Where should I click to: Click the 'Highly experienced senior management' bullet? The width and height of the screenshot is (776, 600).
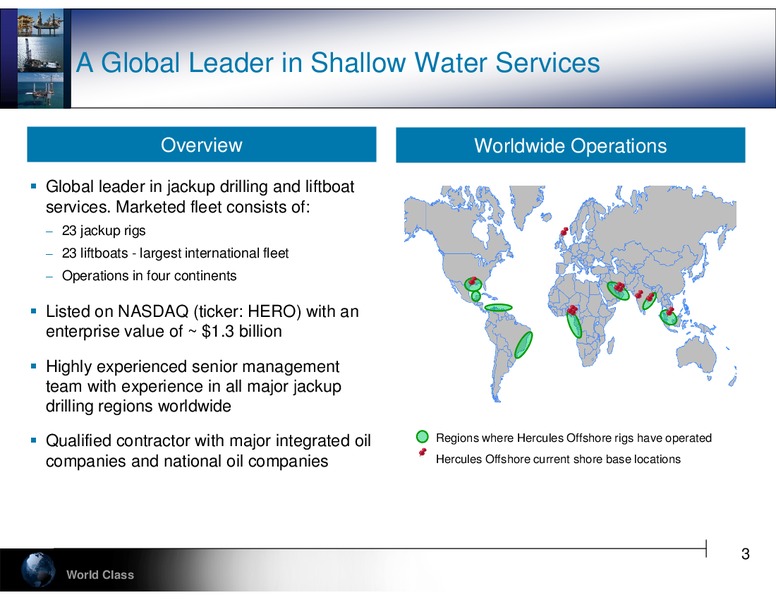coord(194,386)
